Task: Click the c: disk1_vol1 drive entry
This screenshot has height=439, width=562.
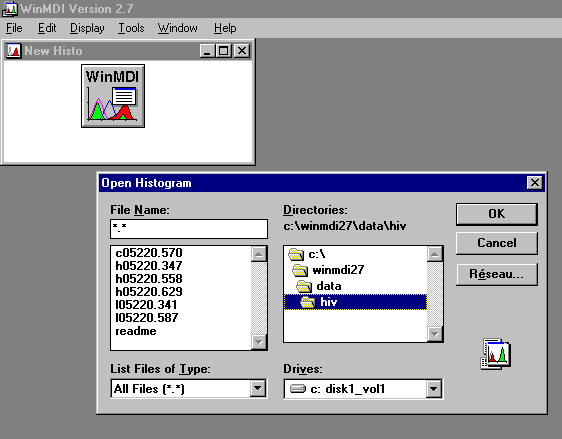Action: click(355, 389)
